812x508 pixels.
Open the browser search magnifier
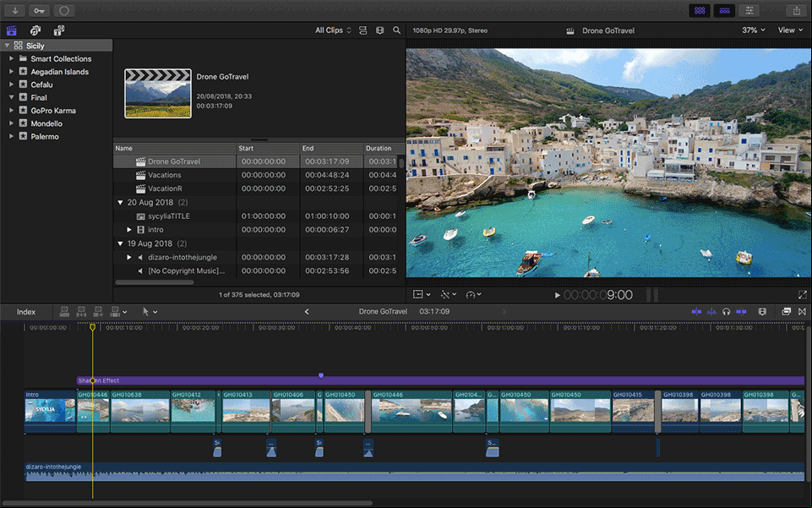point(396,30)
